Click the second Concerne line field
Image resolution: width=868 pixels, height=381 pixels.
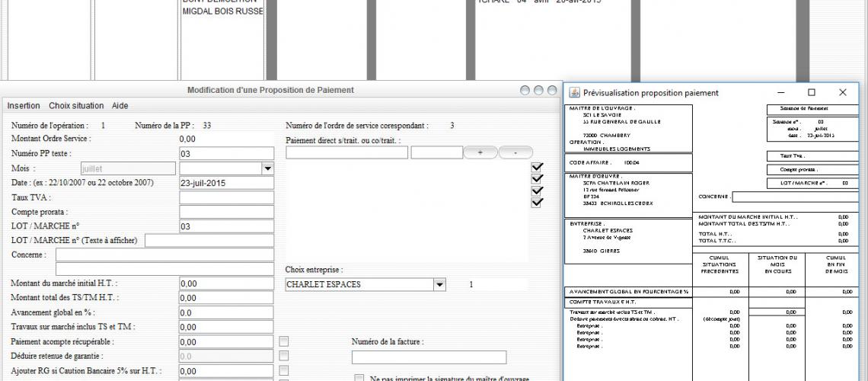pyautogui.click(x=165, y=269)
